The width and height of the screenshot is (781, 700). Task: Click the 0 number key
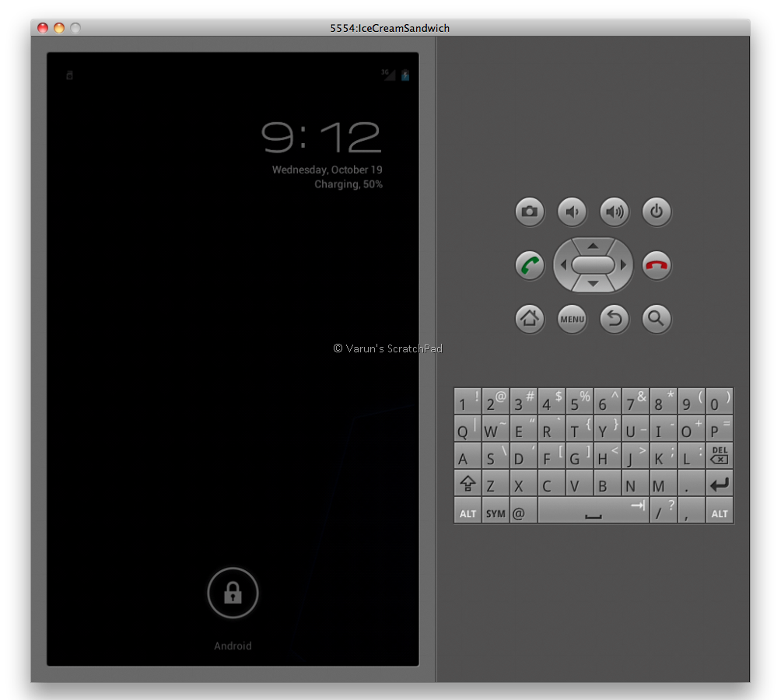(x=720, y=401)
